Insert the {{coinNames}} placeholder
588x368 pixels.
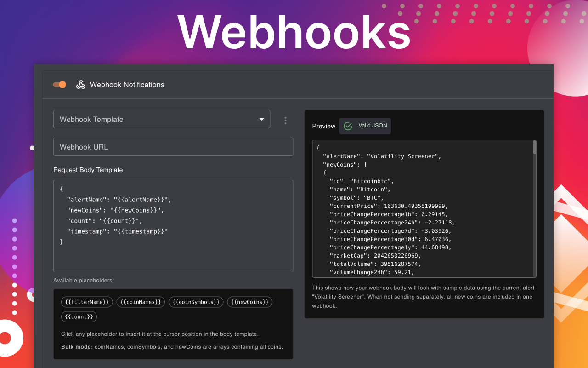pos(141,302)
